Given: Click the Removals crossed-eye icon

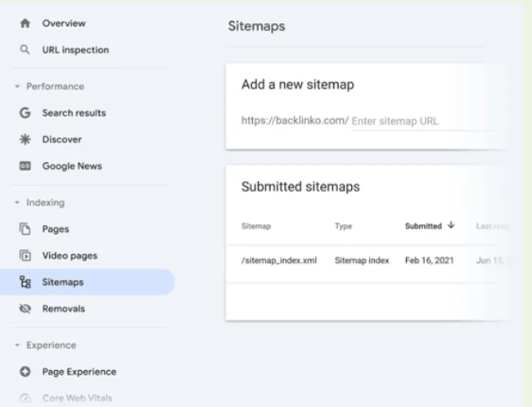Looking at the screenshot, I should pos(25,309).
